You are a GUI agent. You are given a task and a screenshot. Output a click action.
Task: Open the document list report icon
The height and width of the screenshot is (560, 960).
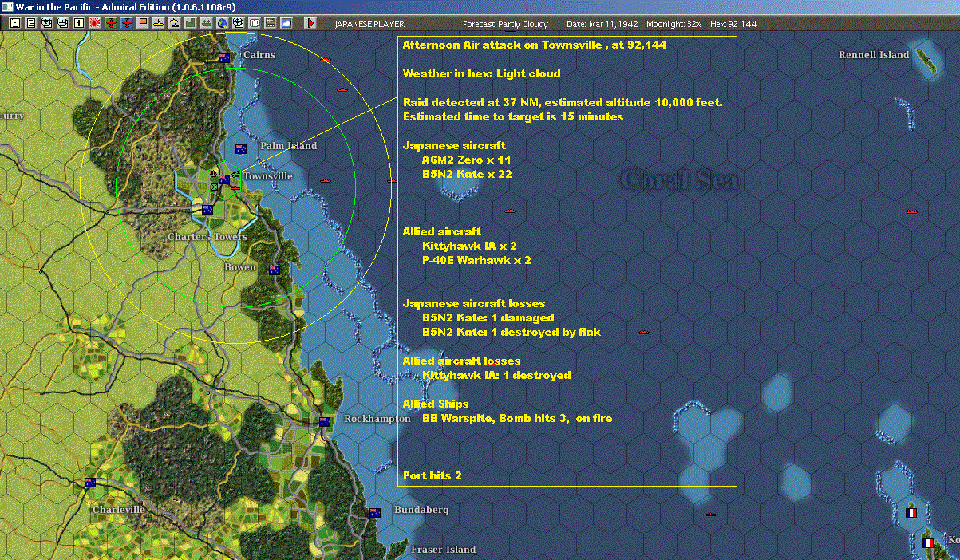[31, 23]
